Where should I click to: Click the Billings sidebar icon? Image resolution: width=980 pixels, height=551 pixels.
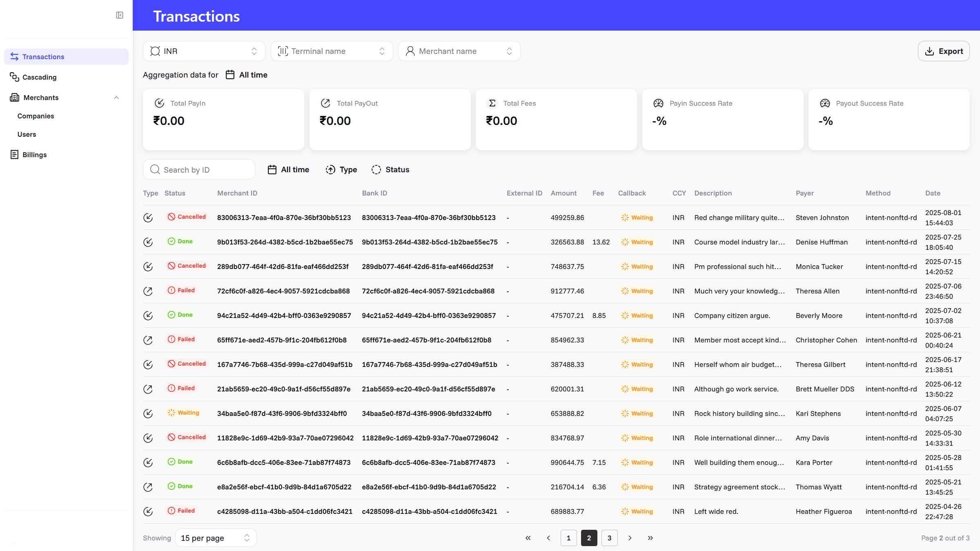14,155
